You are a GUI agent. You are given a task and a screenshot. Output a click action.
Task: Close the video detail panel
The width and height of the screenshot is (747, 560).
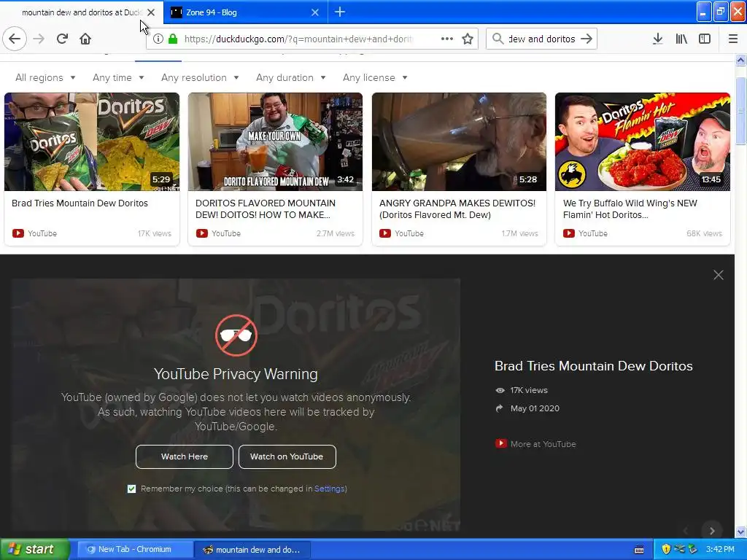719,275
